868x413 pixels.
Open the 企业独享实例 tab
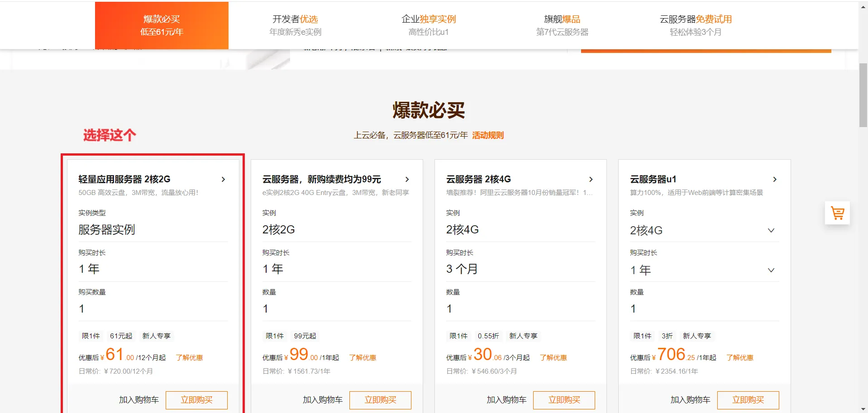(x=429, y=25)
